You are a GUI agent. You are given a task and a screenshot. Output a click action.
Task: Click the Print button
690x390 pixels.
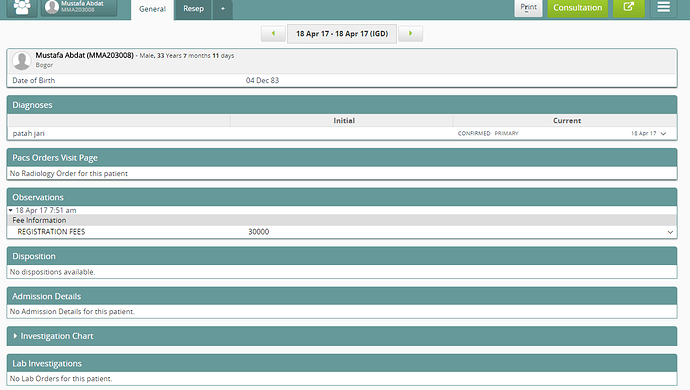(529, 7)
